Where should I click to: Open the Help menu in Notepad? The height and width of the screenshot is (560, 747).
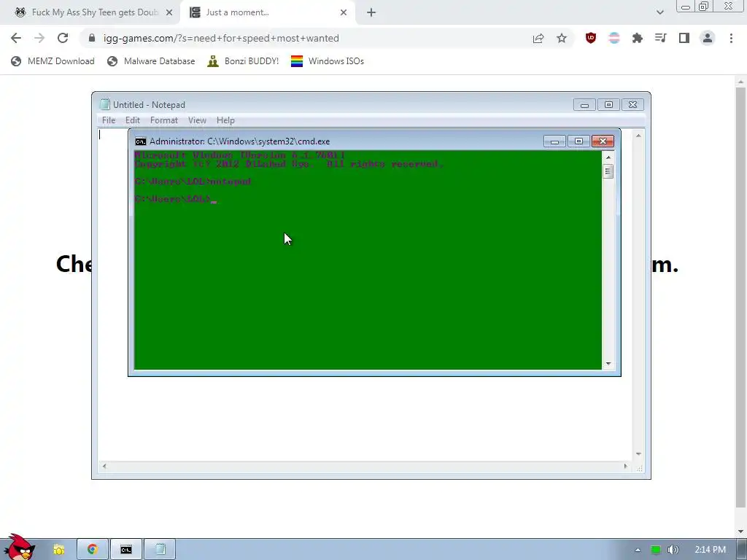(x=225, y=120)
